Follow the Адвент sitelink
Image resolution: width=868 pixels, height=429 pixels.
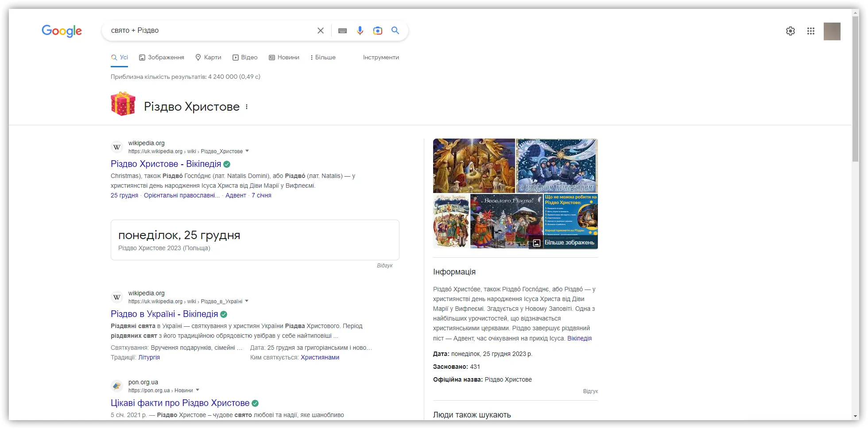point(236,195)
